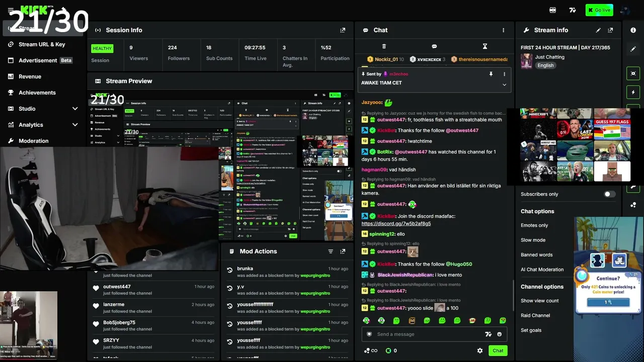Expand the pinned message chevron
The height and width of the screenshot is (362, 644).
504,85
